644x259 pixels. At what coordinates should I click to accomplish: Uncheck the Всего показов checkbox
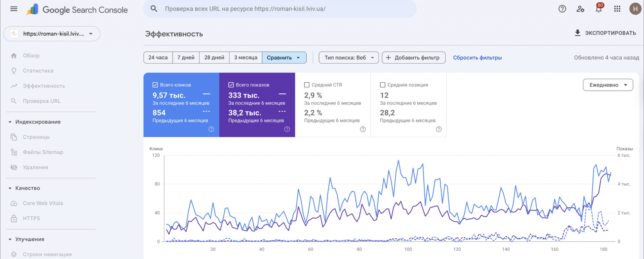tap(231, 85)
